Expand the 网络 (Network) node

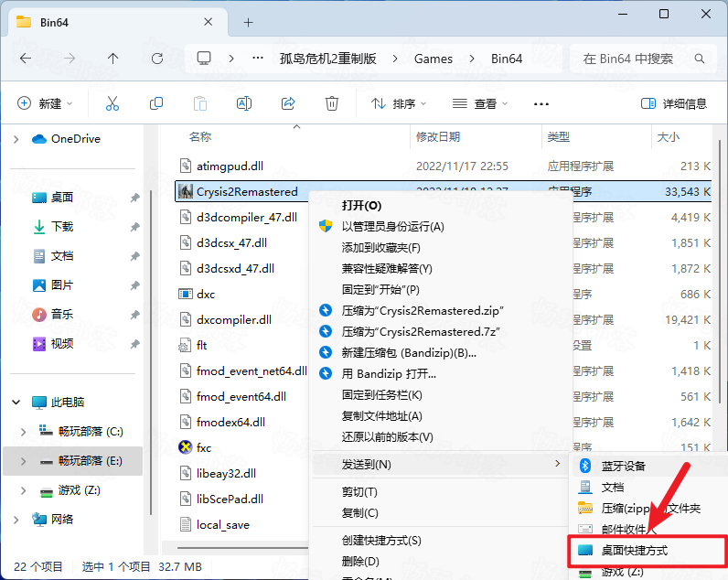click(x=16, y=520)
